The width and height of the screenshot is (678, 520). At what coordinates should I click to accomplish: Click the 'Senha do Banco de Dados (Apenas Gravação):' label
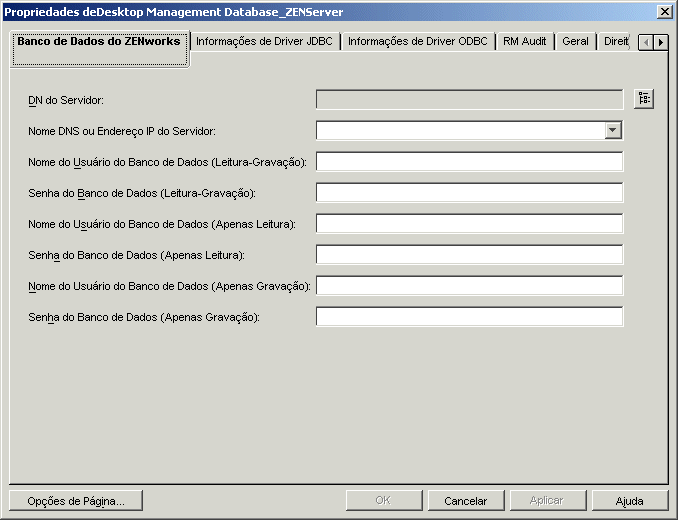[144, 317]
